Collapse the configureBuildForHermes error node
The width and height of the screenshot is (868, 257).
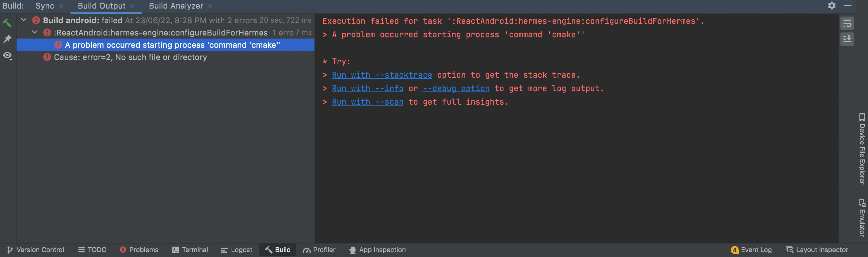pos(34,32)
